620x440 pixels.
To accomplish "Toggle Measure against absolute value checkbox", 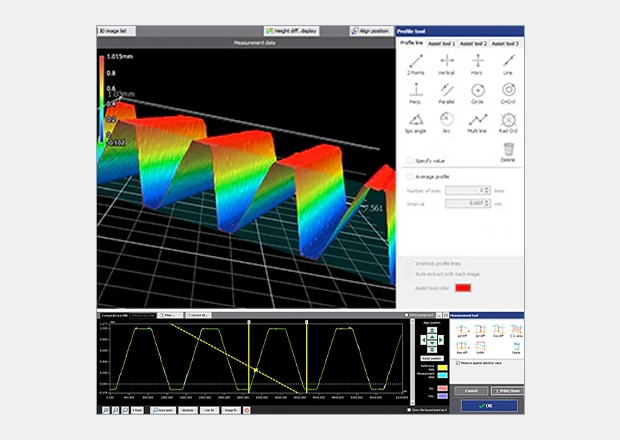I will tap(457, 363).
